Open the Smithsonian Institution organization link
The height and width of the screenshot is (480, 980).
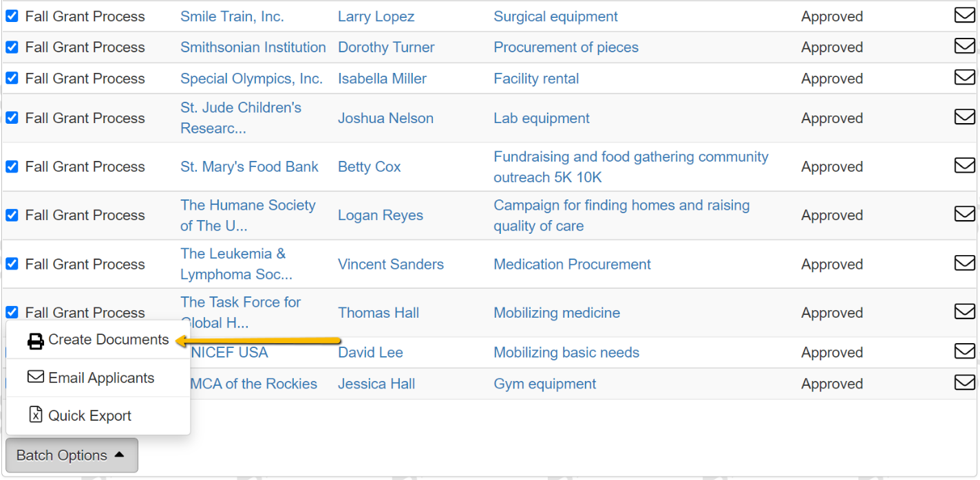pos(253,47)
